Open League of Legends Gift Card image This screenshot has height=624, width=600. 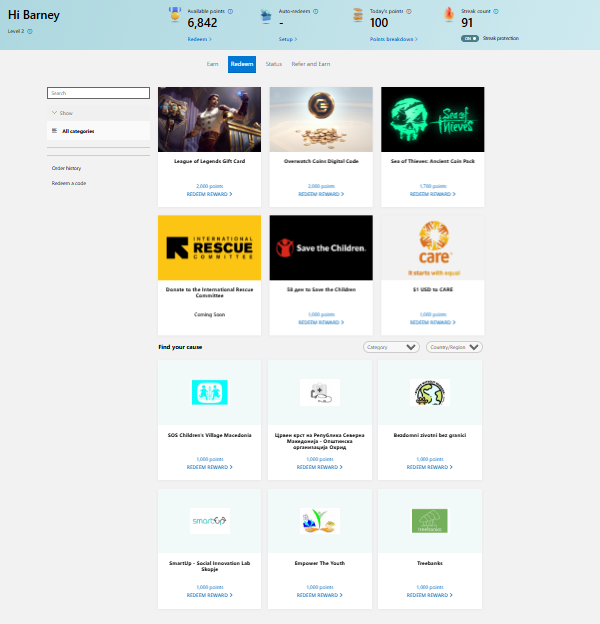210,119
